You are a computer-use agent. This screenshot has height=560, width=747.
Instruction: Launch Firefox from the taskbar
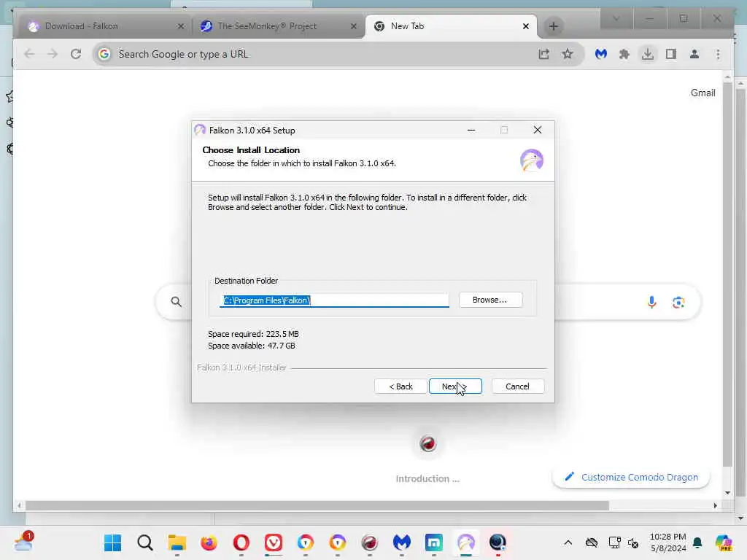click(209, 542)
